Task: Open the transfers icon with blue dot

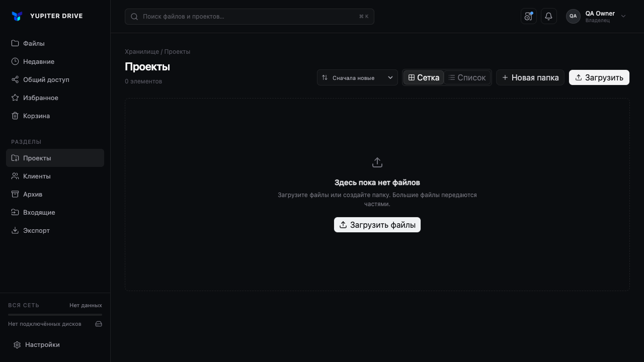Action: pyautogui.click(x=529, y=16)
